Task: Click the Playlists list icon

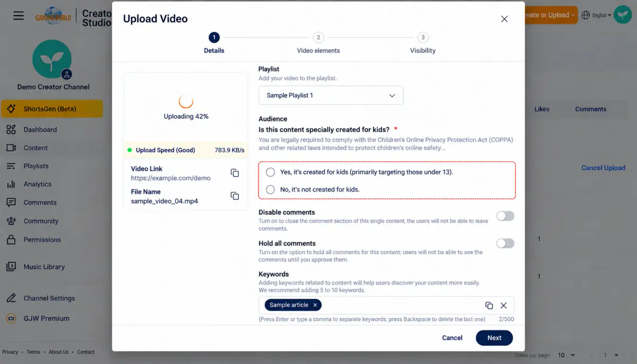Action: [11, 166]
